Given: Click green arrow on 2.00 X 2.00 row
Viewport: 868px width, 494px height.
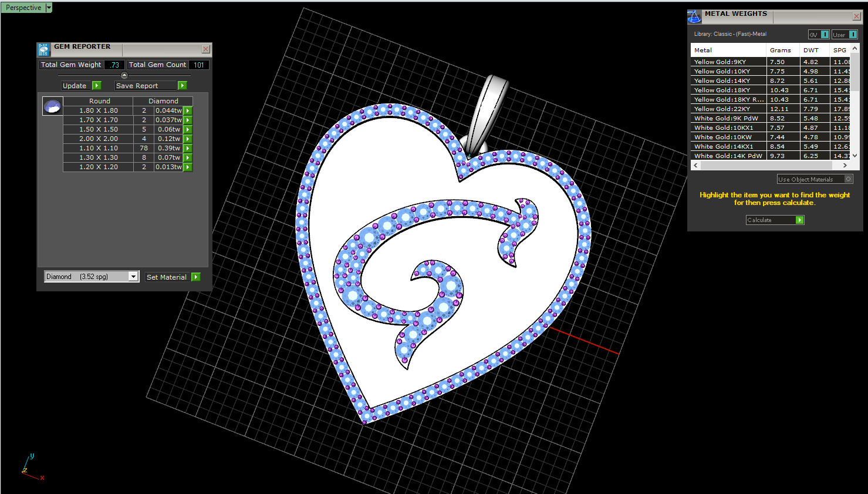Looking at the screenshot, I should coord(188,139).
